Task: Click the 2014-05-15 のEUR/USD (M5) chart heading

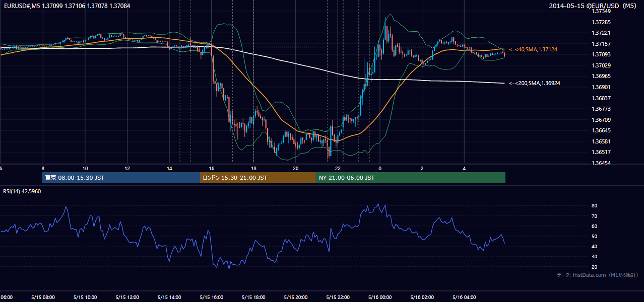Action: (x=594, y=6)
